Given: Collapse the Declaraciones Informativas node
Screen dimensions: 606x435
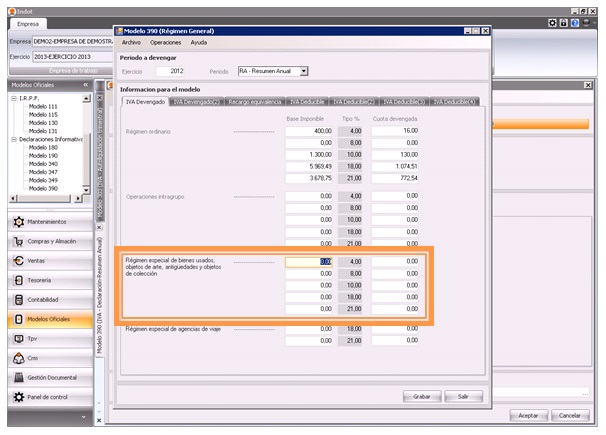Looking at the screenshot, I should pos(12,139).
